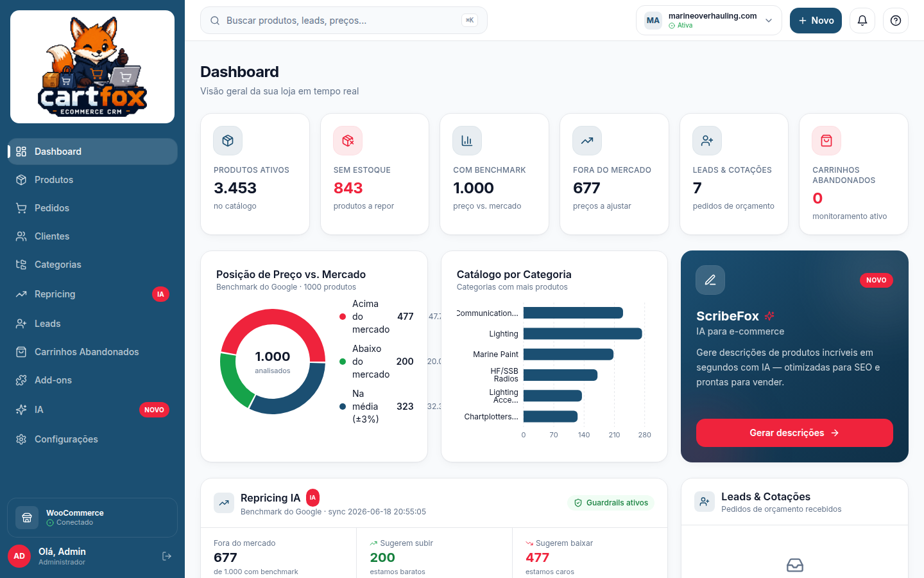Go to Produtos in sidebar
The width and height of the screenshot is (924, 578).
[x=92, y=180]
